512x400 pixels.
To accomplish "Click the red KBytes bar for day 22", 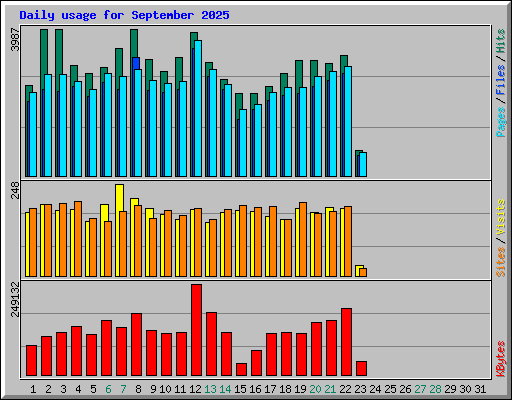I will [x=346, y=342].
